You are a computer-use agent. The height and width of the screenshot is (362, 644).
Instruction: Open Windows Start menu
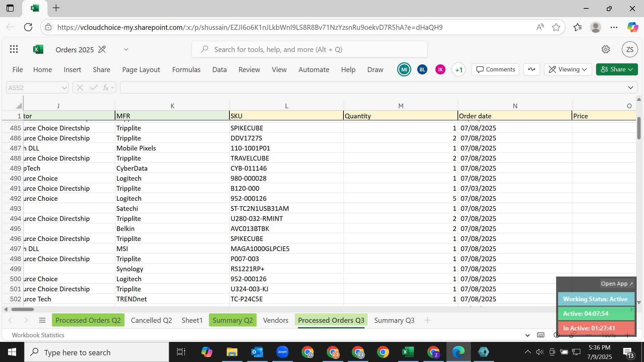coord(12,352)
